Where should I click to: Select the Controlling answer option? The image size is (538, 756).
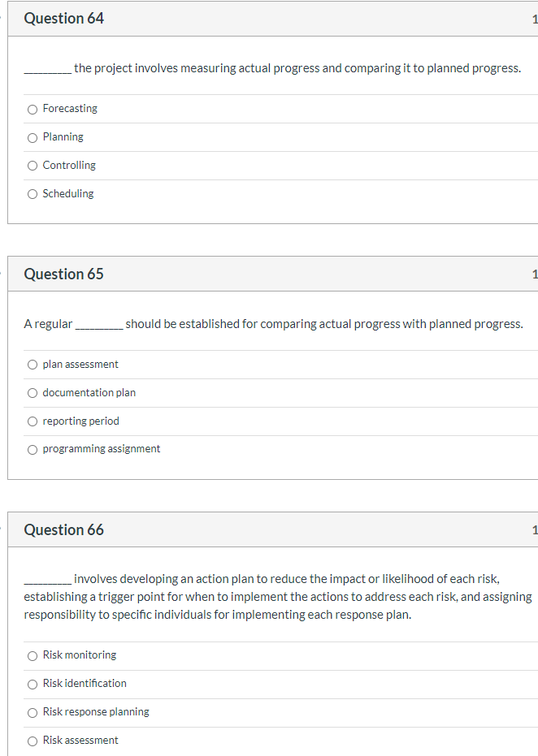click(x=32, y=166)
